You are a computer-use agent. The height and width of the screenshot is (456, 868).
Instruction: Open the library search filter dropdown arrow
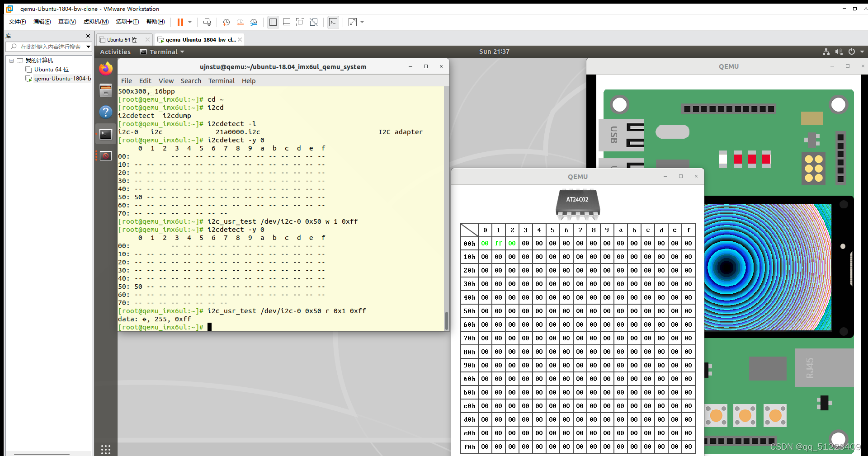(x=88, y=47)
